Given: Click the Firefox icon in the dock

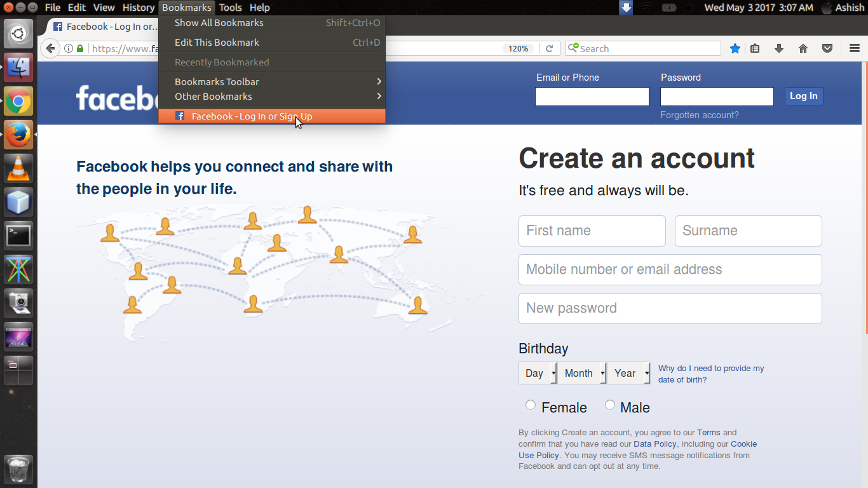Looking at the screenshot, I should (x=18, y=135).
